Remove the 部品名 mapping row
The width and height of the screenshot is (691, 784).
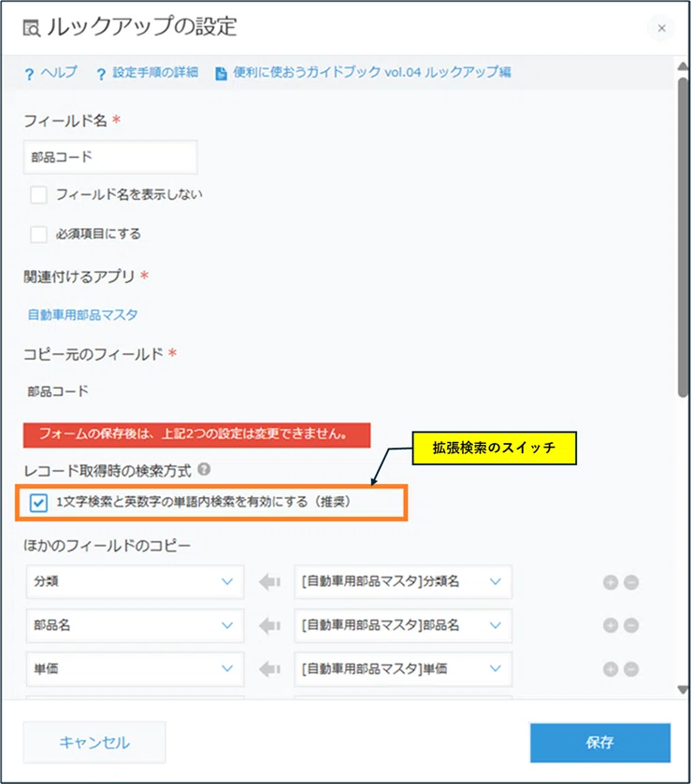[x=631, y=625]
